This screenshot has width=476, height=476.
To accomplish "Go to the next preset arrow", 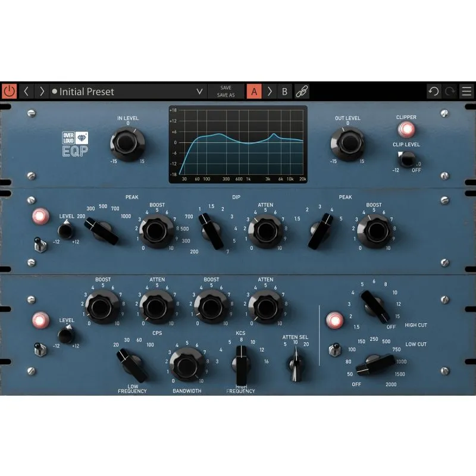I will tap(42, 92).
